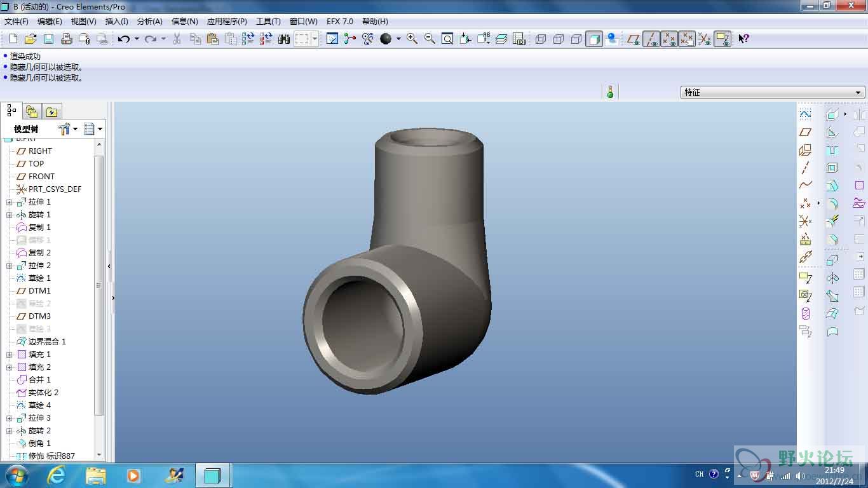Toggle datum axes display icon
Screen dimensions: 868x488
coord(651,39)
